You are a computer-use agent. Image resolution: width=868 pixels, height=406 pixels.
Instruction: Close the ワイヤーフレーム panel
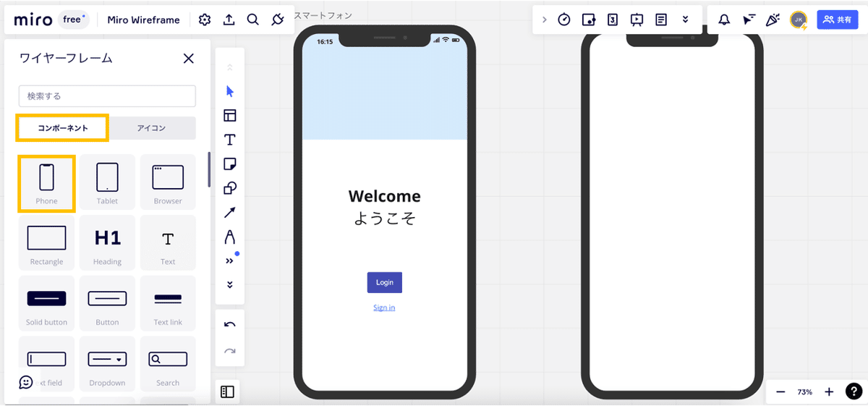click(x=189, y=59)
